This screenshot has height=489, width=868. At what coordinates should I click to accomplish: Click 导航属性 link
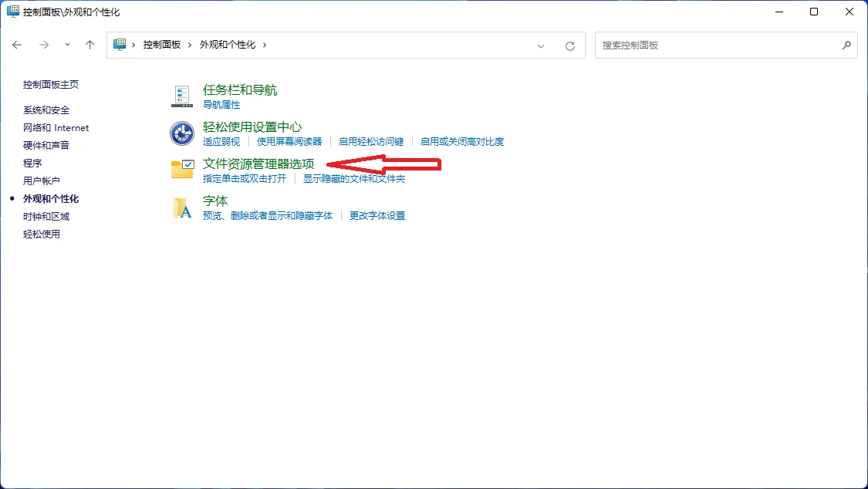coord(221,105)
